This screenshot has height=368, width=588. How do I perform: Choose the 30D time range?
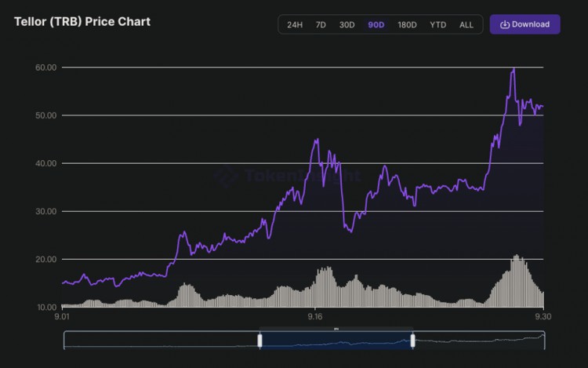[347, 25]
